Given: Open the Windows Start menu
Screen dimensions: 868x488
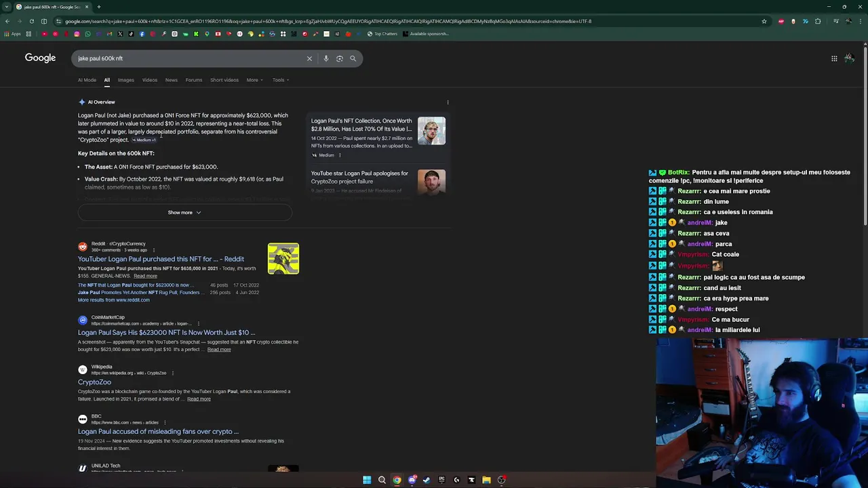Looking at the screenshot, I should click(367, 480).
